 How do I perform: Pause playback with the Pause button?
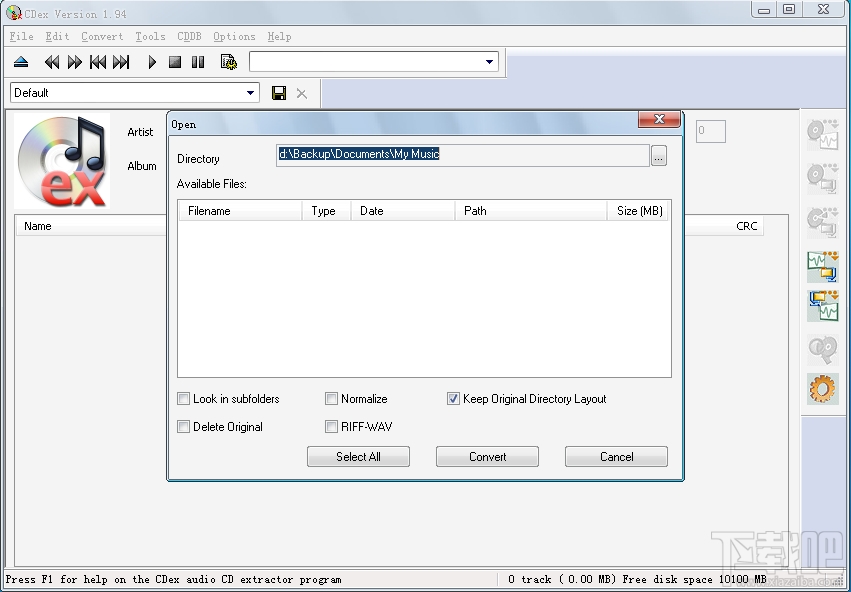coord(198,62)
